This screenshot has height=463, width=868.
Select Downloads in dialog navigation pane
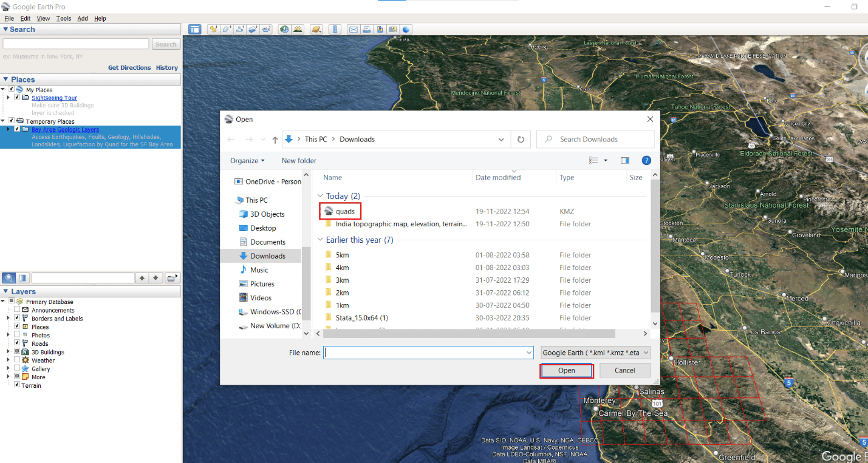pyautogui.click(x=267, y=256)
